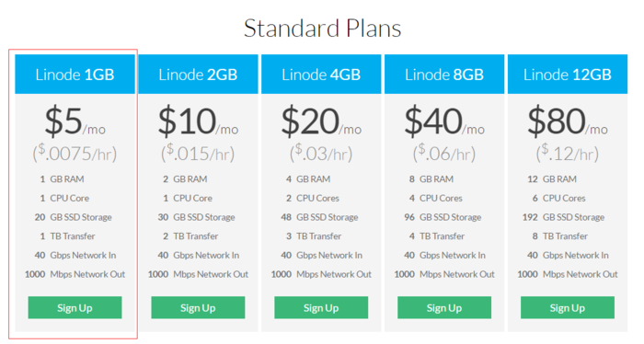Click the $80/mo price text

pos(568,121)
